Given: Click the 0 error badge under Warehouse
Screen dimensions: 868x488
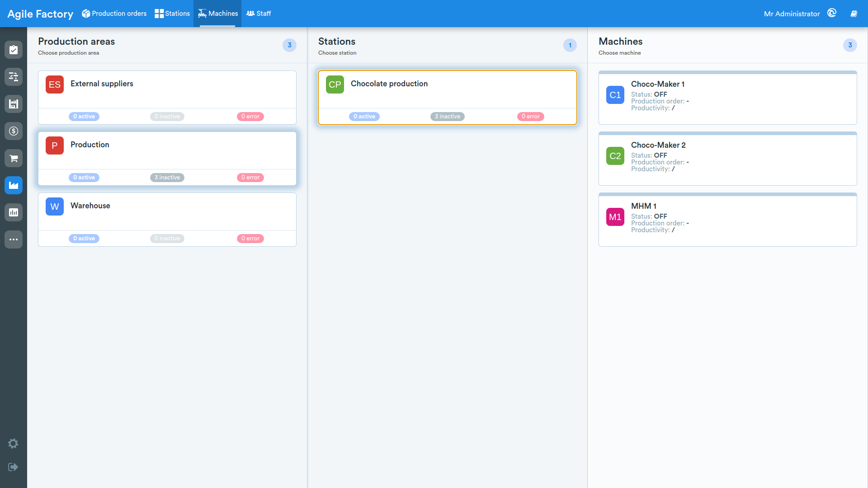Looking at the screenshot, I should point(250,239).
